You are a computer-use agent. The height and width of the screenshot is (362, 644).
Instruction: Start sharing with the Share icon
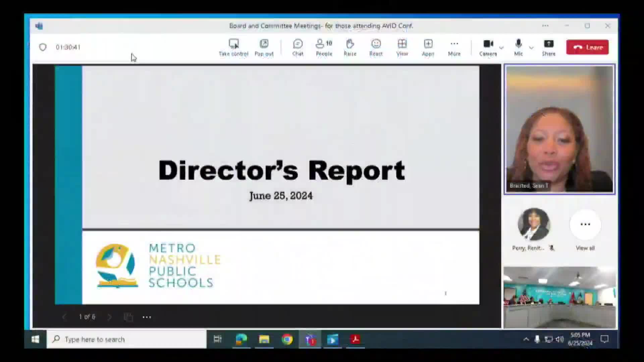[x=549, y=47]
